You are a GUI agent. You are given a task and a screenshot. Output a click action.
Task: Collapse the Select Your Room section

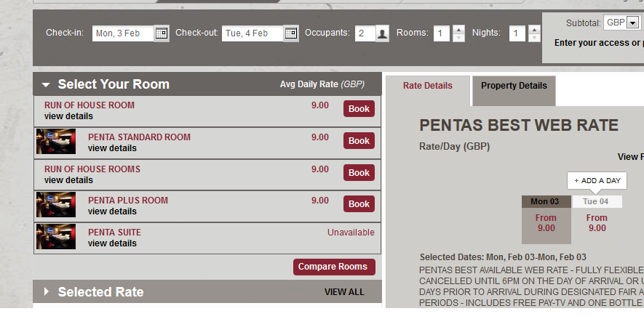pyautogui.click(x=46, y=85)
